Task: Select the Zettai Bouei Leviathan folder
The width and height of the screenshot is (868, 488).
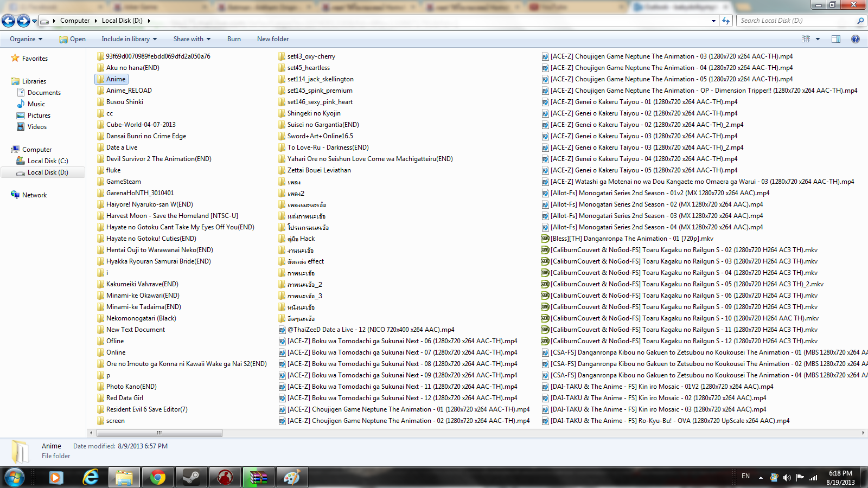Action: pos(314,170)
